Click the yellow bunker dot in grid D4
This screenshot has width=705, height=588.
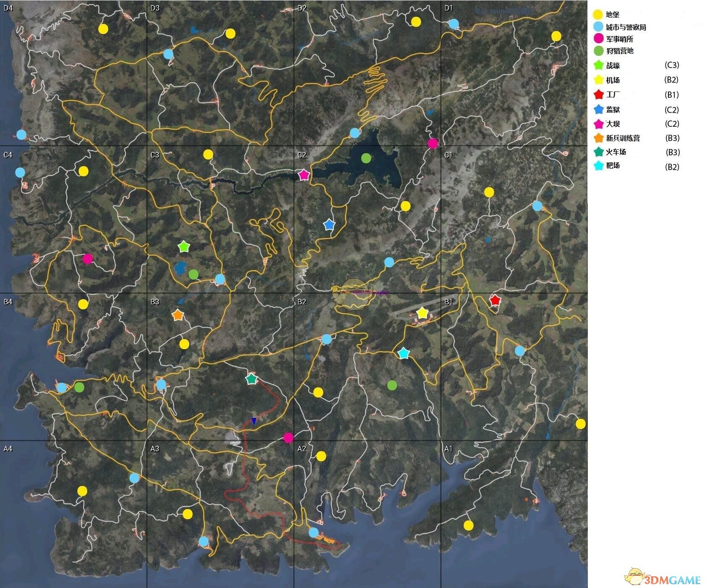[103, 29]
